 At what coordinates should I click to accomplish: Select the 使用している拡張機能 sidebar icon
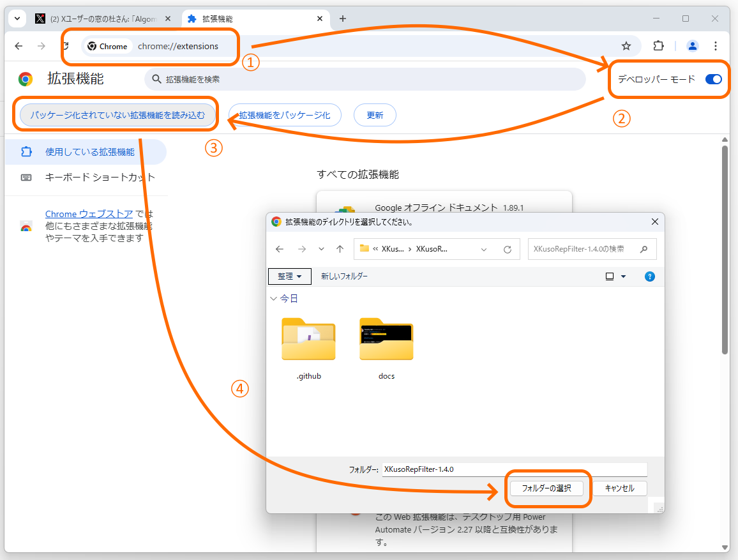(26, 151)
